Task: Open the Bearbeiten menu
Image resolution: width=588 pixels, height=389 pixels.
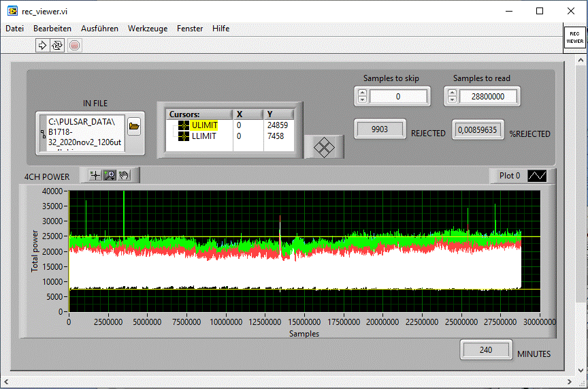Action: point(52,29)
